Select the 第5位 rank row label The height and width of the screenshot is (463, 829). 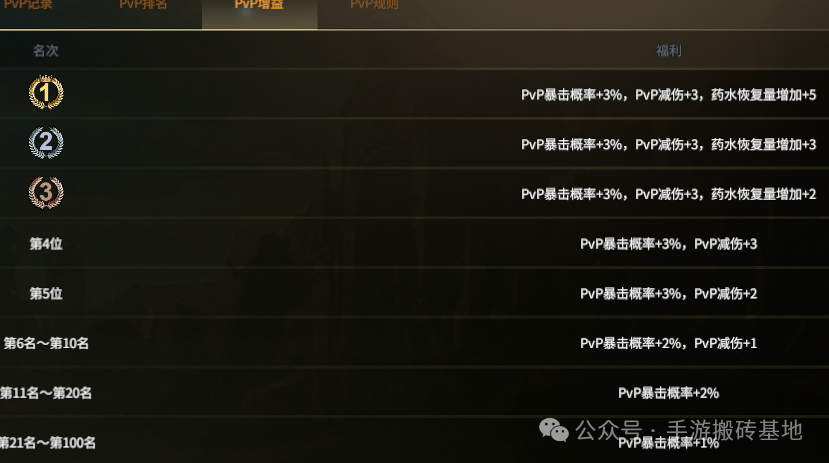pyautogui.click(x=46, y=293)
